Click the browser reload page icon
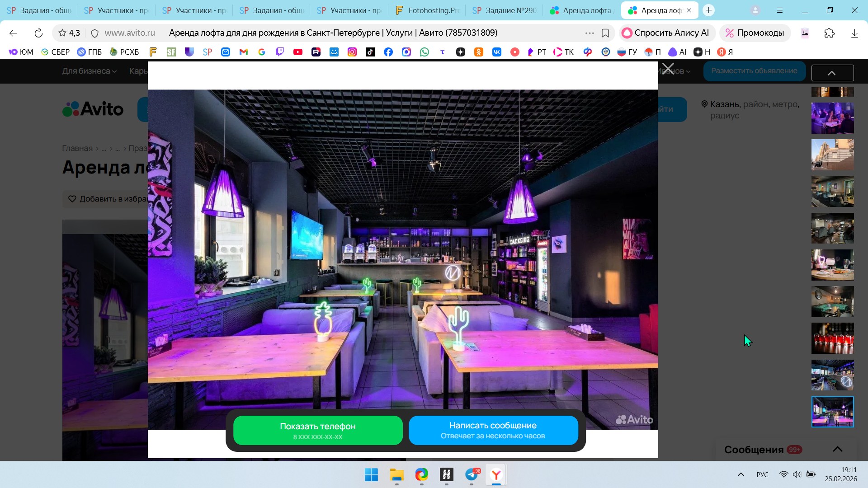This screenshot has width=868, height=488. click(x=38, y=33)
